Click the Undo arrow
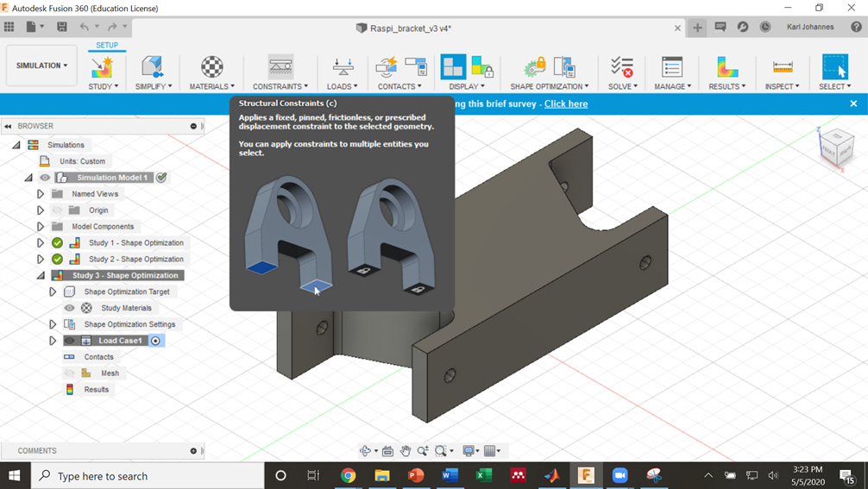The image size is (868, 489). (85, 27)
